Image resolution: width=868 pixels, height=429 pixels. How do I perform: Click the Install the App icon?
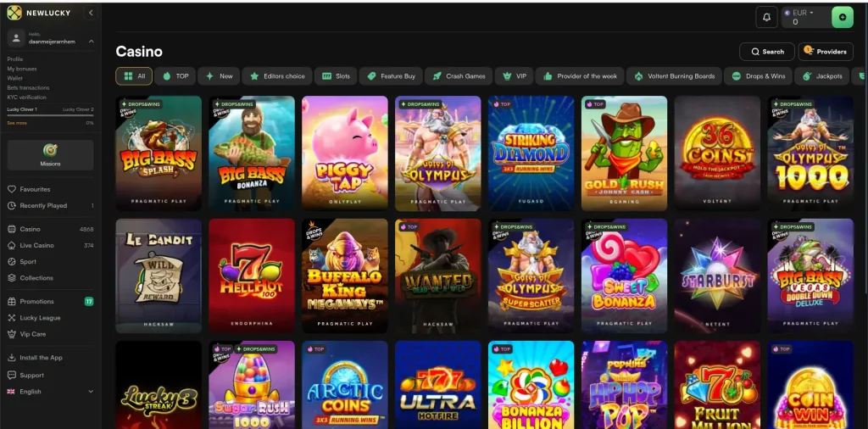click(12, 358)
